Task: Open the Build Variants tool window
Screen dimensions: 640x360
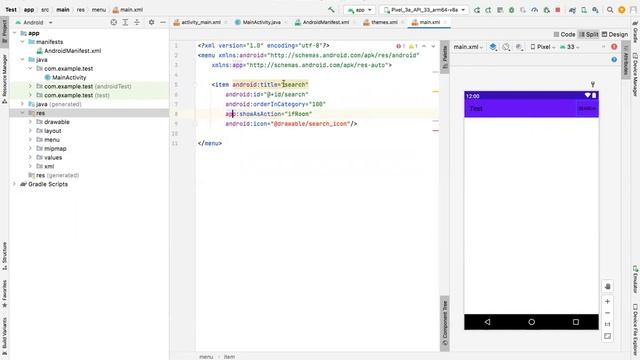Action: click(4, 337)
